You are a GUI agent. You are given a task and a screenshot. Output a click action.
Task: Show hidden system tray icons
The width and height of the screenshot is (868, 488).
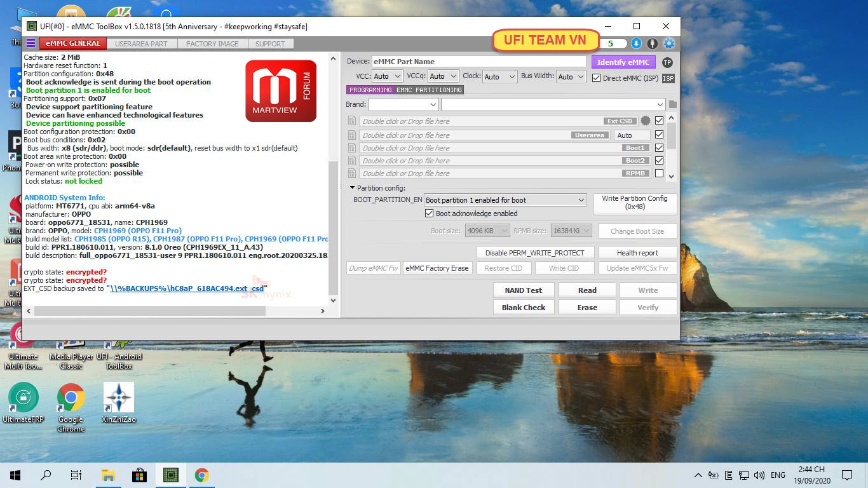(x=698, y=475)
